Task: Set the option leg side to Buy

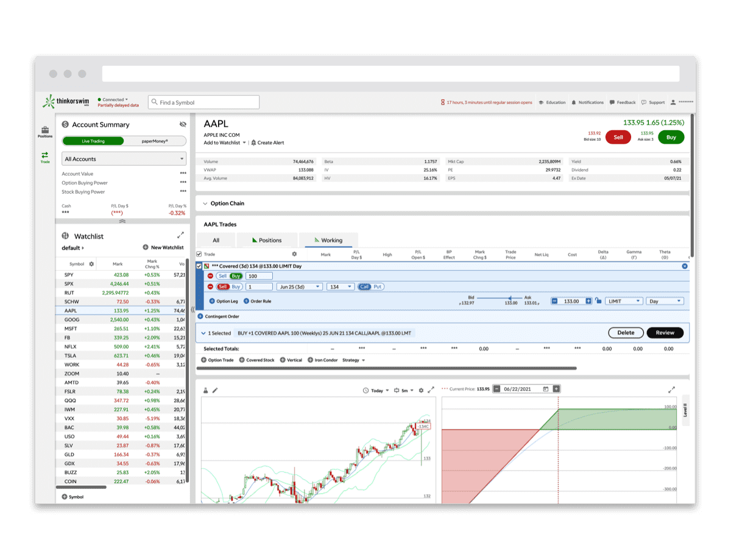Action: click(x=236, y=287)
